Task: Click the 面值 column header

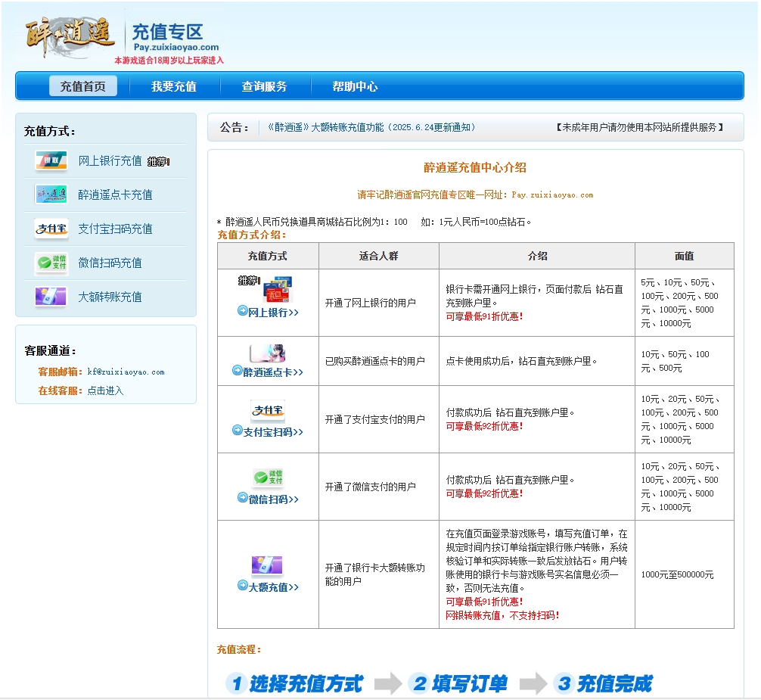Action: tap(685, 256)
